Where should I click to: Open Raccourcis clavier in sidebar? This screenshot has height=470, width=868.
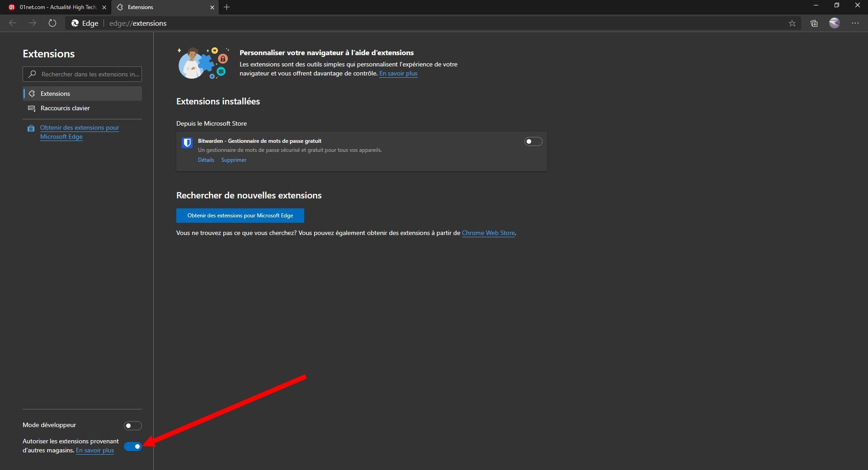tap(82, 108)
